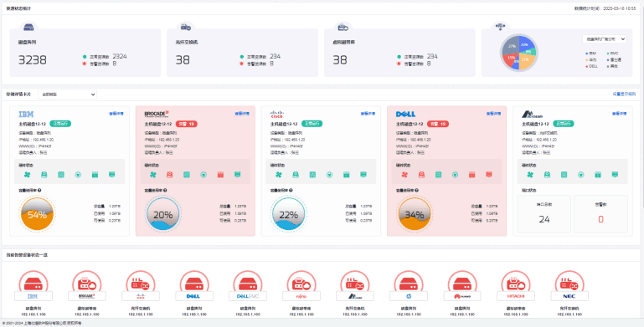Toggle the IBM legend entry of pie chart
The height and width of the screenshot is (327, 644).
tap(590, 54)
